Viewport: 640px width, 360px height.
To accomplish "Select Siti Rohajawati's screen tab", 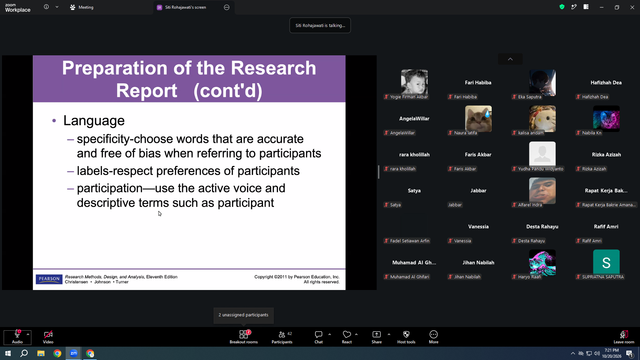I will (186, 7).
